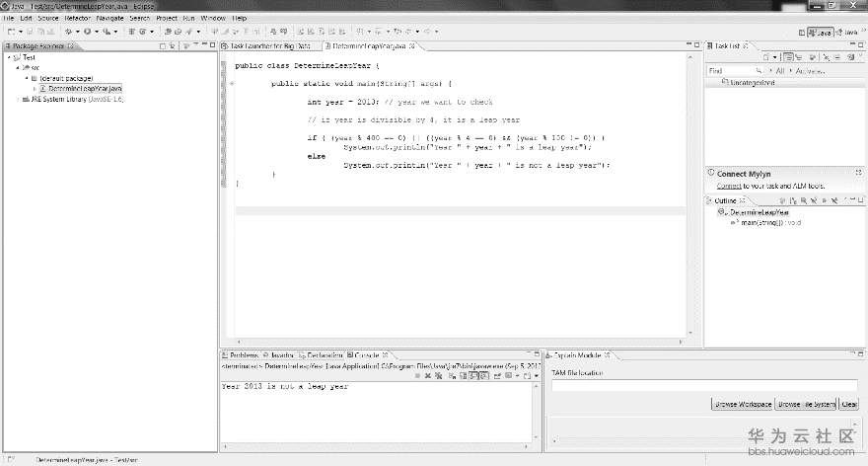Image resolution: width=868 pixels, height=466 pixels.
Task: Click Clear Console icon
Action: click(x=453, y=376)
